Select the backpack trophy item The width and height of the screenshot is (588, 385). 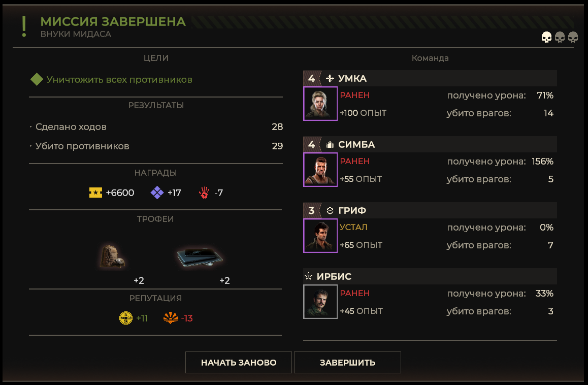[113, 257]
